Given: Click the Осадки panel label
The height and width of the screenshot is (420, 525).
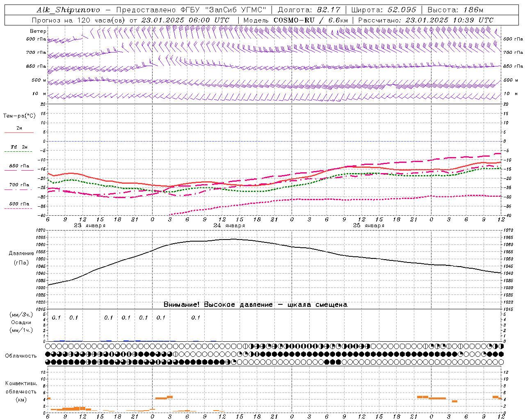Looking at the screenshot, I should point(21,322).
